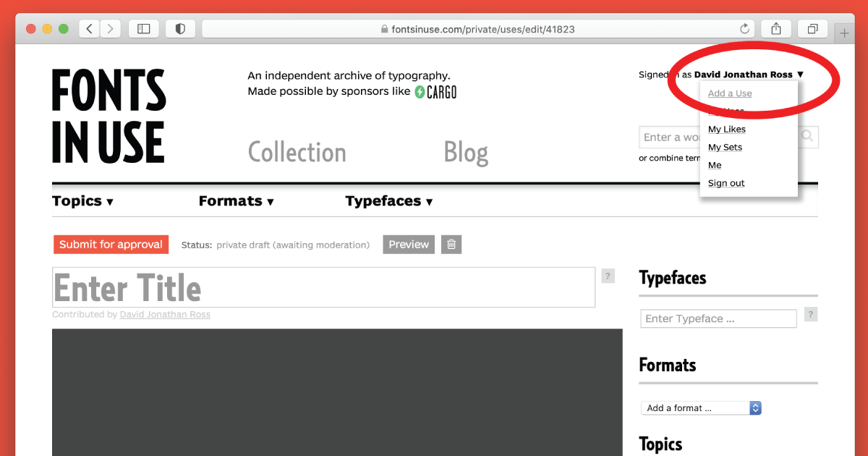This screenshot has width=868, height=456.
Task: Click the Safari address bar
Action: coord(478,29)
